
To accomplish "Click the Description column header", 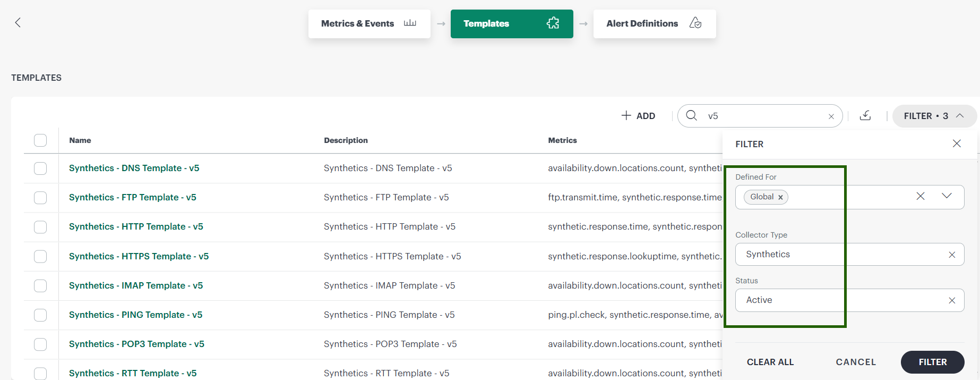I will coord(346,140).
